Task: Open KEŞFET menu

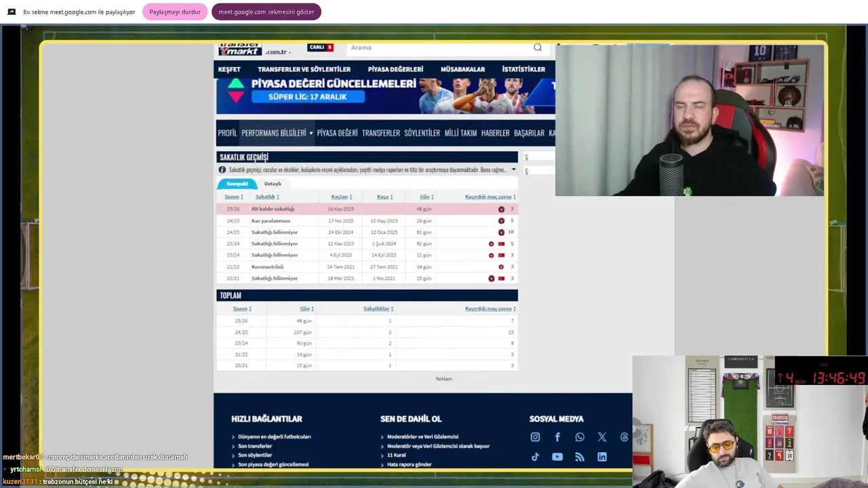Action: [x=229, y=69]
